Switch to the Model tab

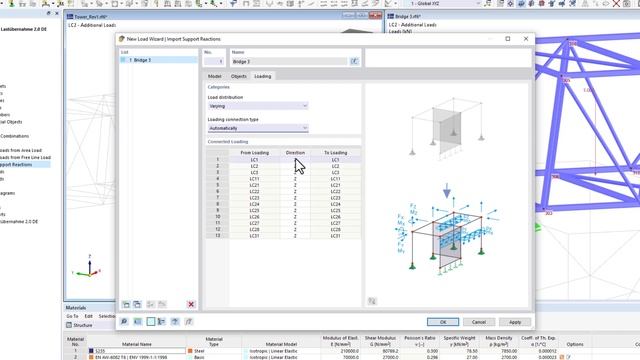(x=215, y=76)
